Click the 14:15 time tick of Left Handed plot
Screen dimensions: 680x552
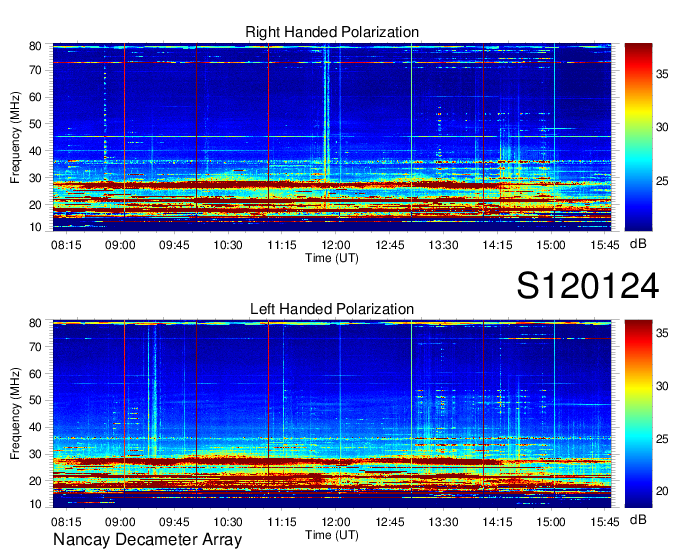(497, 522)
